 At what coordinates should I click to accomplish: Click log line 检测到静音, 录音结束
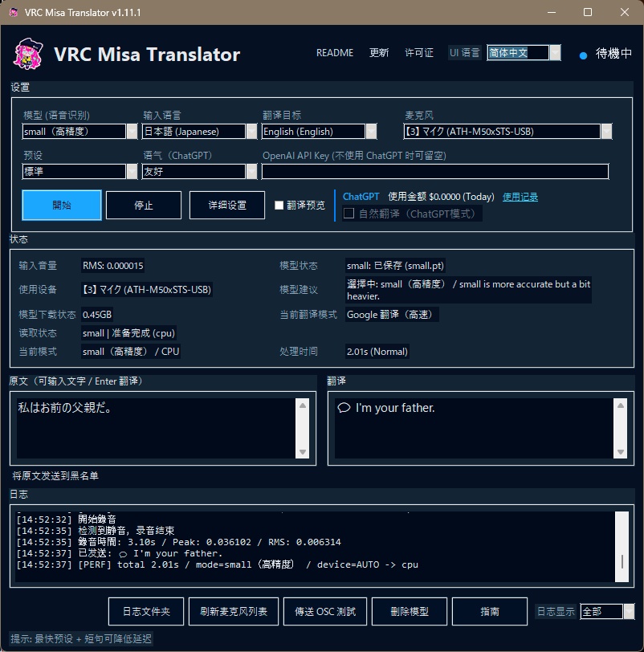pyautogui.click(x=96, y=531)
